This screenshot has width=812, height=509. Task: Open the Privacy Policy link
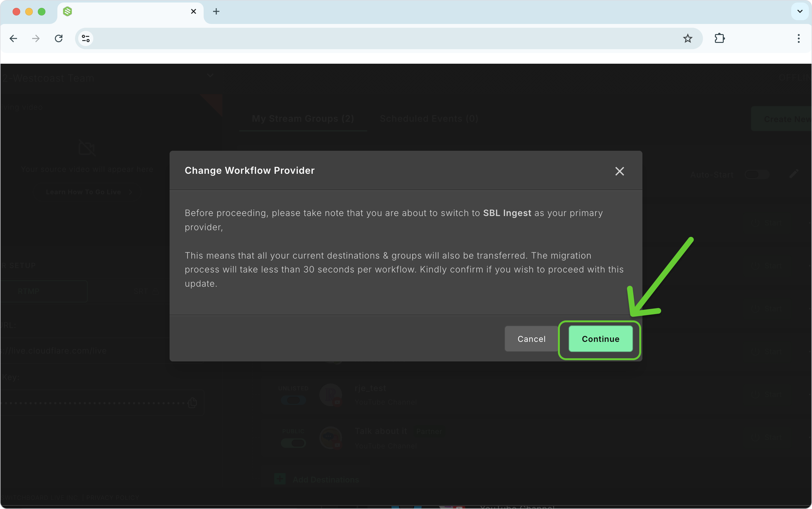(x=112, y=498)
